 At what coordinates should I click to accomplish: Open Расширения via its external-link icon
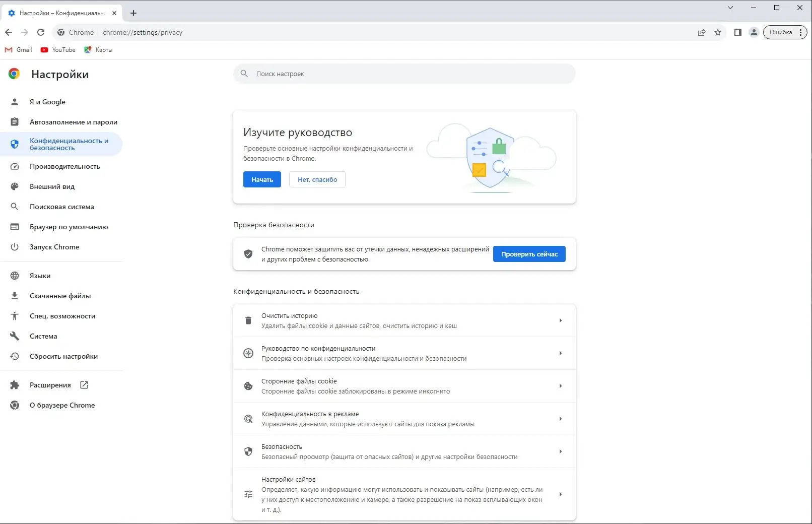pos(84,384)
